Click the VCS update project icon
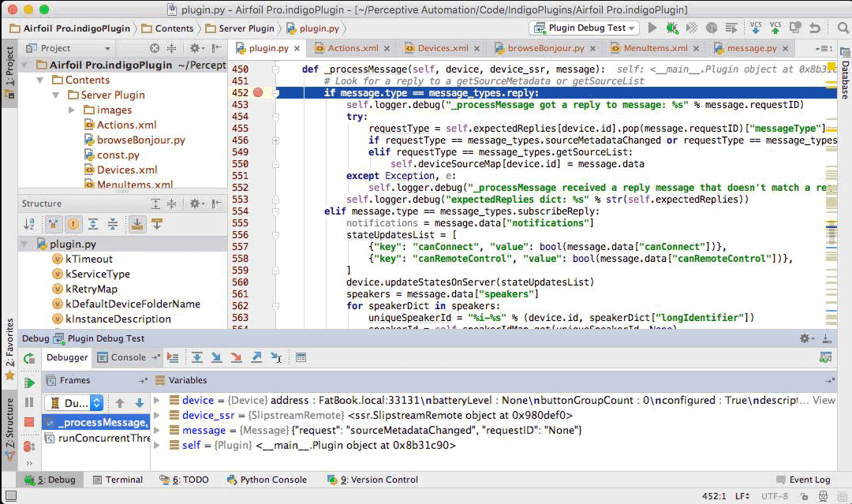Screen dimensions: 852x504 756,28
